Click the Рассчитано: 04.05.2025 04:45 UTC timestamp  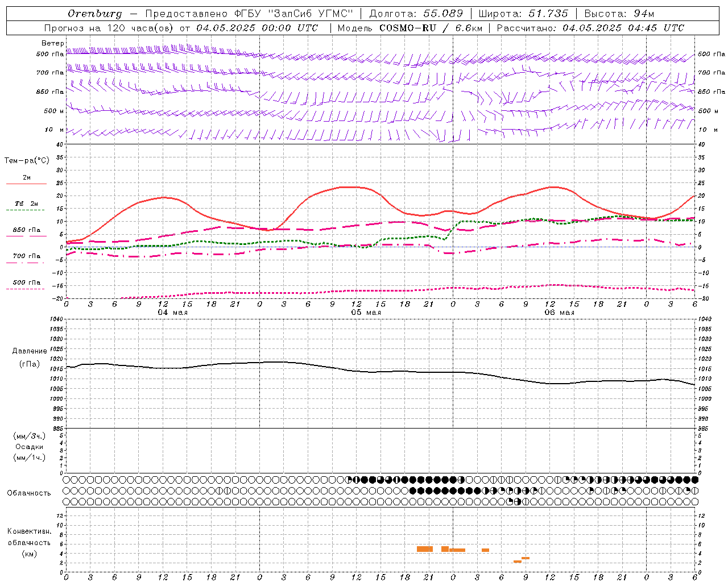click(x=590, y=28)
